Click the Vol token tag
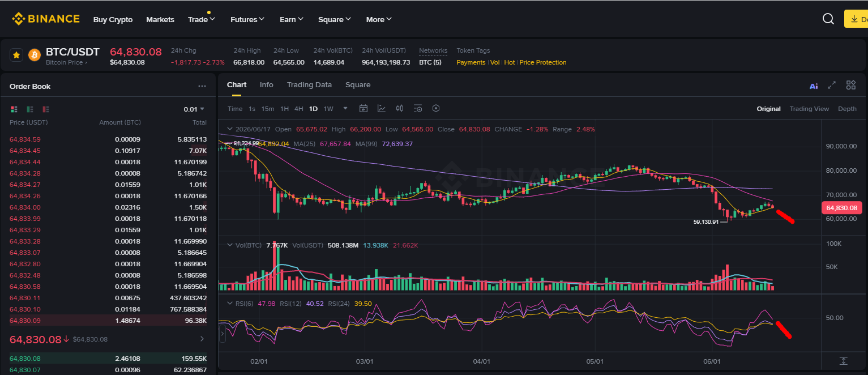Viewport: 868px width, 375px height. (x=495, y=62)
